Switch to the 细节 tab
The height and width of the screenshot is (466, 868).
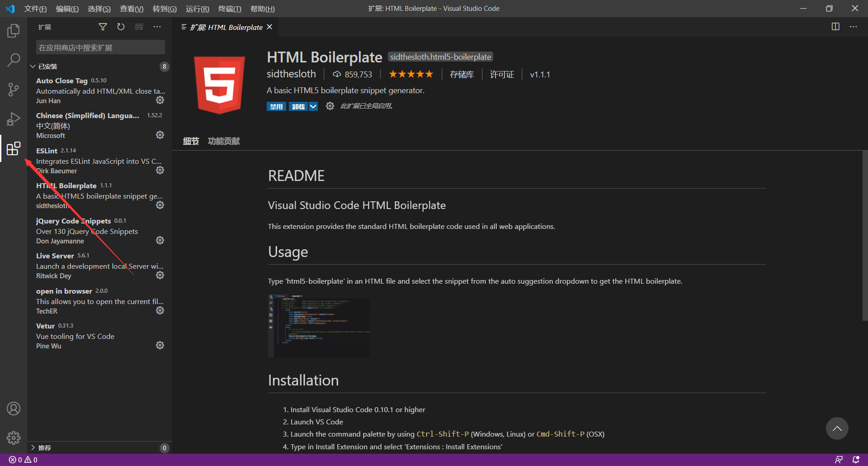[191, 141]
